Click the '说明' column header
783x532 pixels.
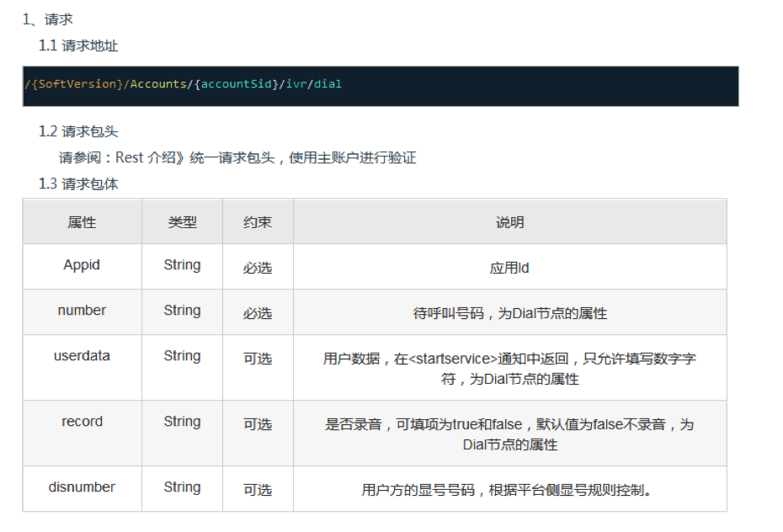tap(510, 222)
